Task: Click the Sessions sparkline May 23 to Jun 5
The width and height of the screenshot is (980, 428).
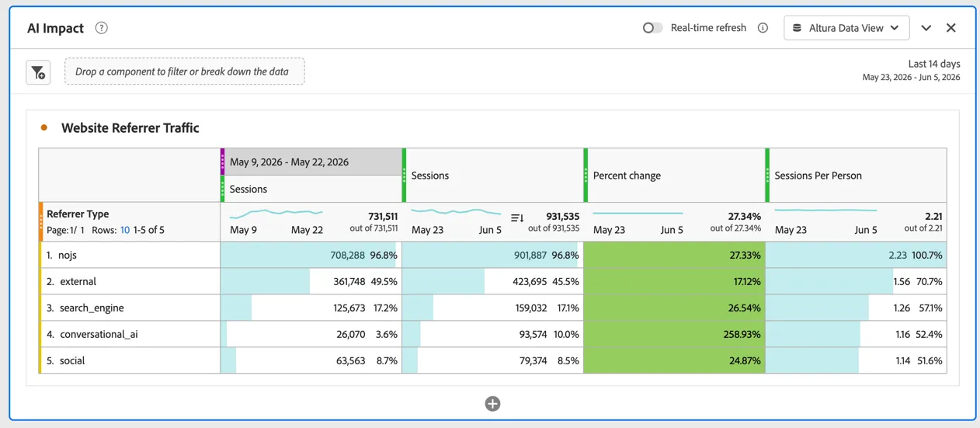Action: click(457, 211)
